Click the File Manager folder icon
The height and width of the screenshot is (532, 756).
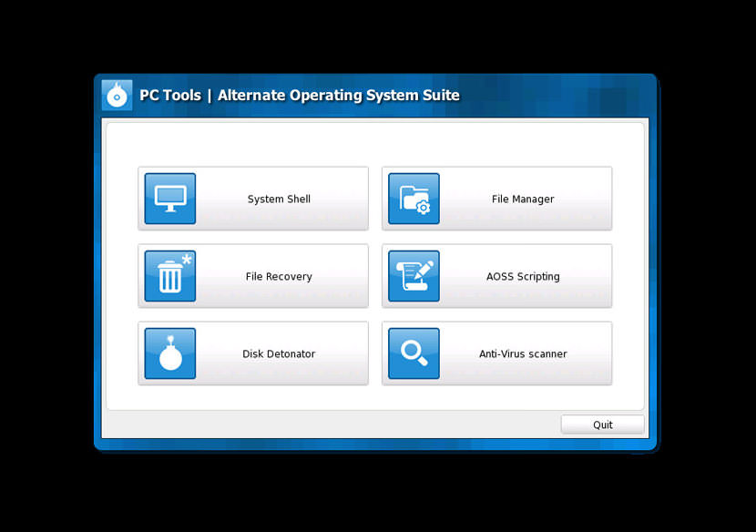click(414, 198)
